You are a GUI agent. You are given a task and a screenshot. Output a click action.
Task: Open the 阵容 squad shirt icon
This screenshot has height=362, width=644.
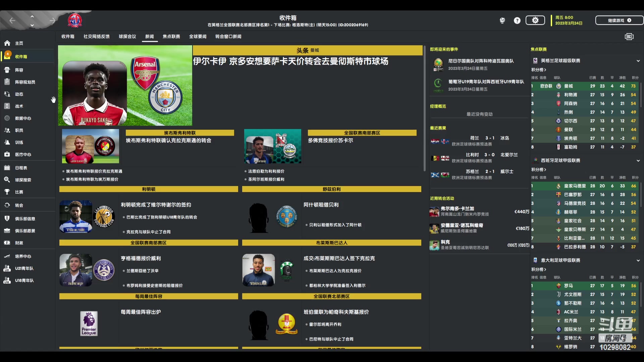tap(7, 70)
